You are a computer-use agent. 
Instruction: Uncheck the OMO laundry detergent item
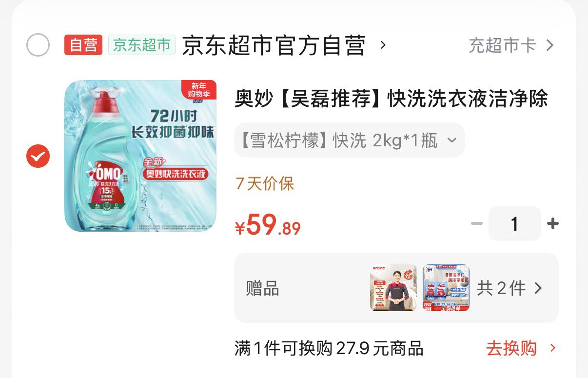pyautogui.click(x=38, y=156)
